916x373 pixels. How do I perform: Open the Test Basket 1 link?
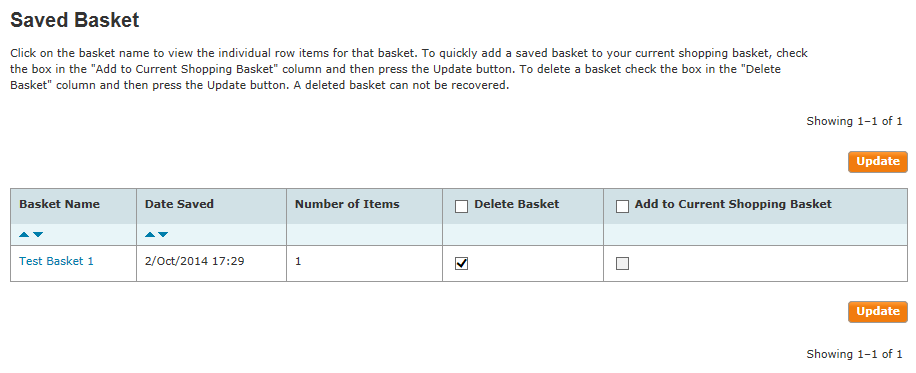click(x=56, y=261)
